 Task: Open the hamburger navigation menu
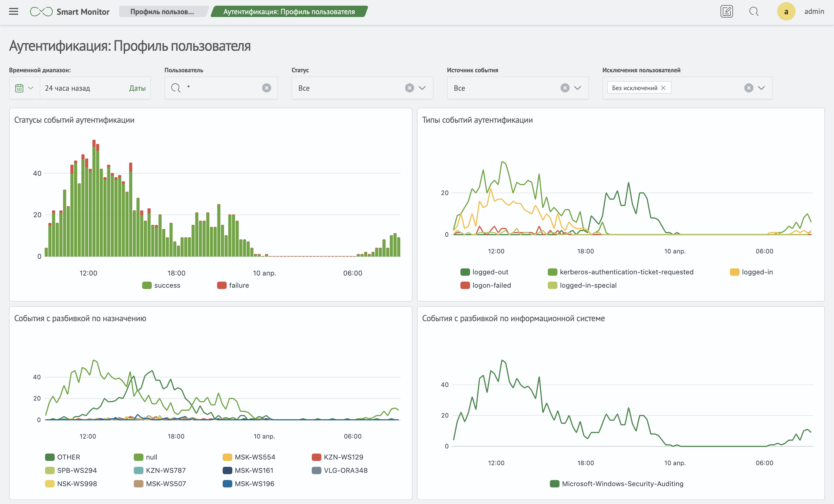[x=14, y=12]
